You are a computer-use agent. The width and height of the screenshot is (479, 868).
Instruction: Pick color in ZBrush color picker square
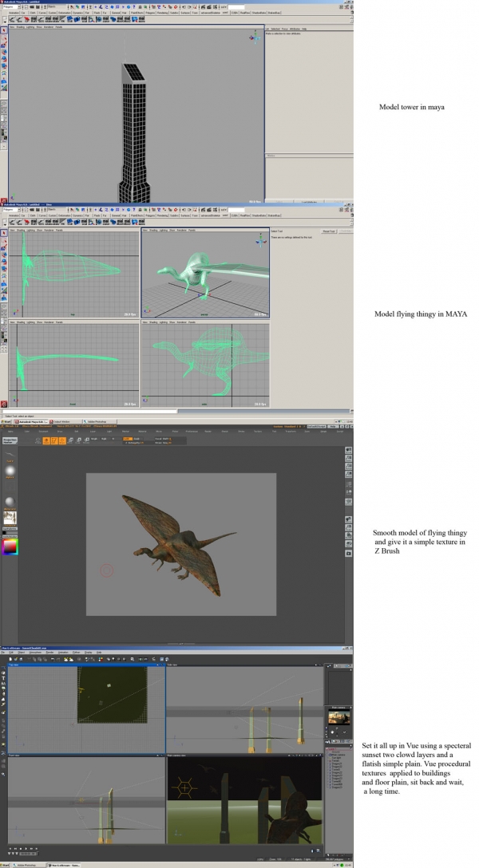(10, 547)
